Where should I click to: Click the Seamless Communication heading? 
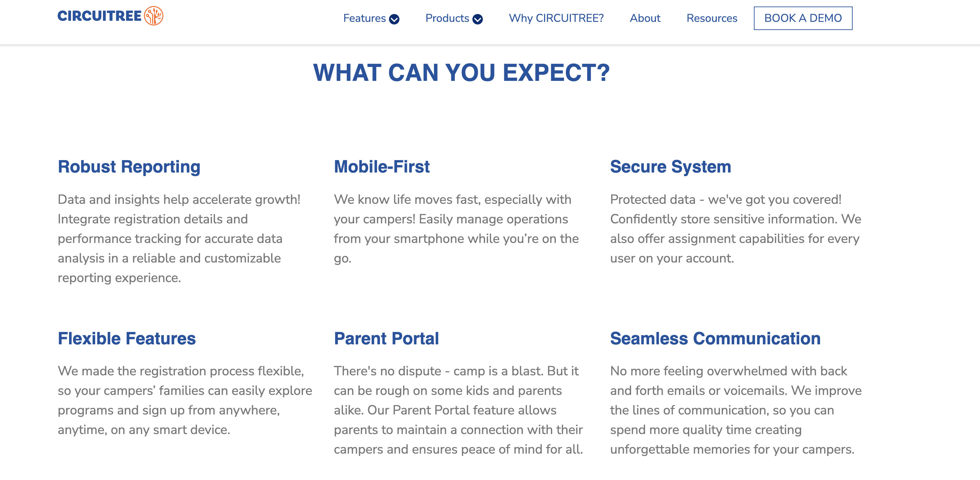(x=715, y=338)
